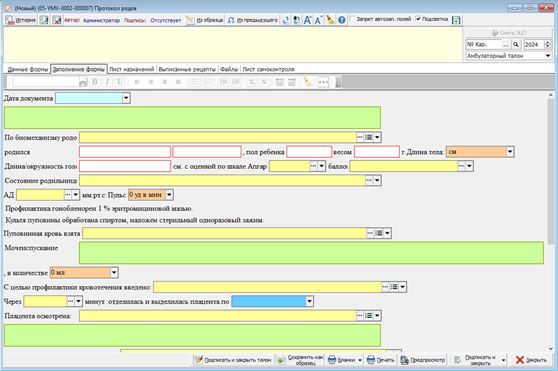The width and height of the screenshot is (558, 371).
Task: Click the blue refresh arrows icon
Action: click(x=285, y=20)
